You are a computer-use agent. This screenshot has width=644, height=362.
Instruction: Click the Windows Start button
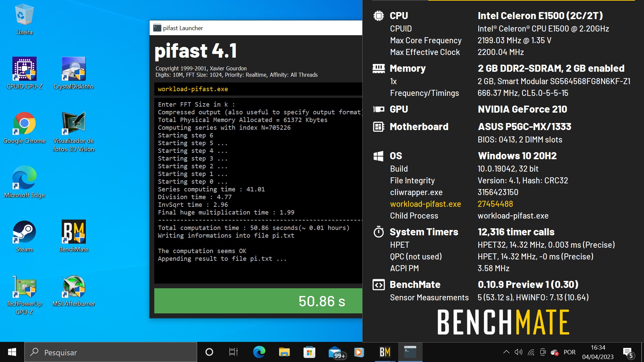point(12,352)
